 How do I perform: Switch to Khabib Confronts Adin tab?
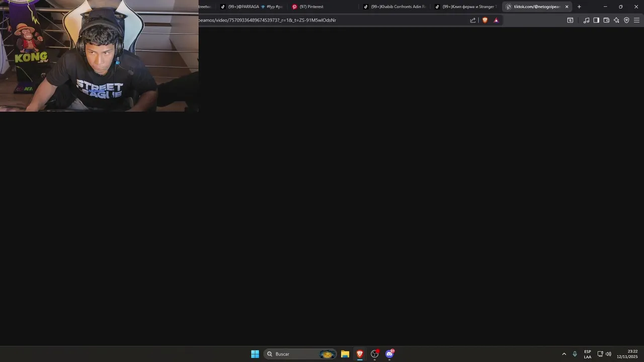[395, 7]
